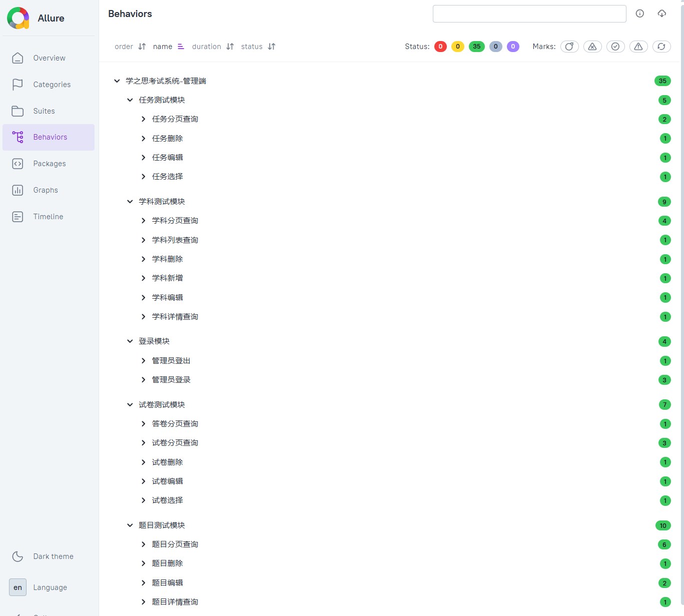Select the 题目编辑 row
684x616 pixels.
tap(405, 583)
